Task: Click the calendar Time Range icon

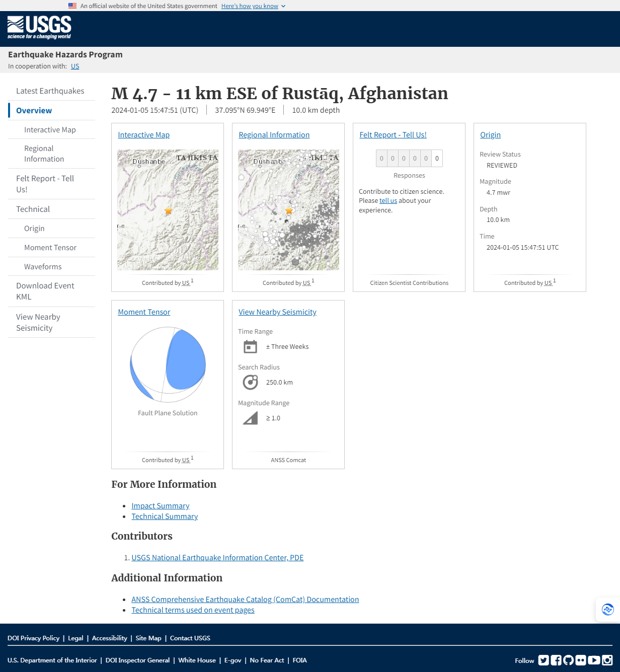Action: click(250, 347)
